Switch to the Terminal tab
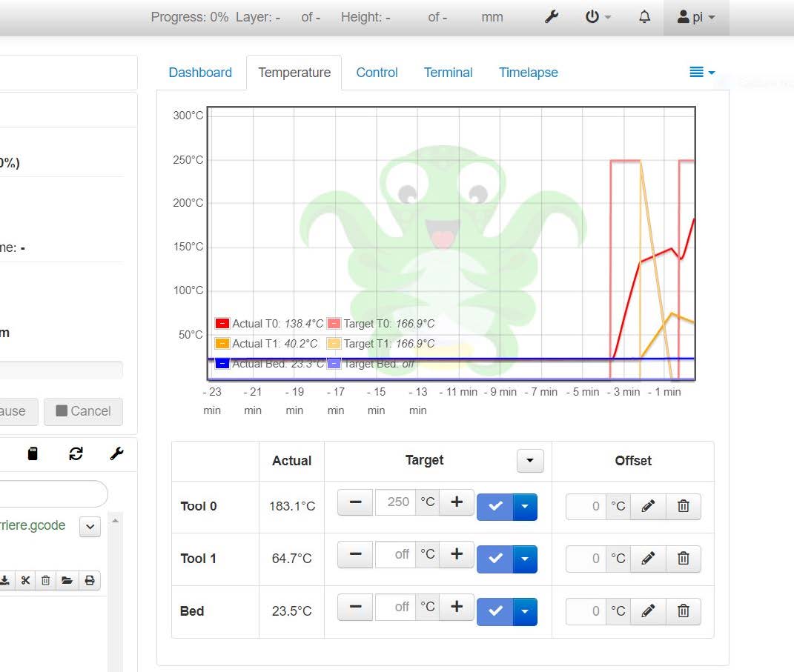794x672 pixels. tap(448, 72)
